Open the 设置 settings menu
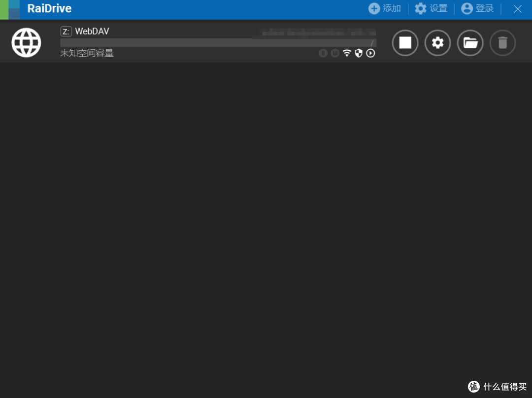 tap(431, 9)
